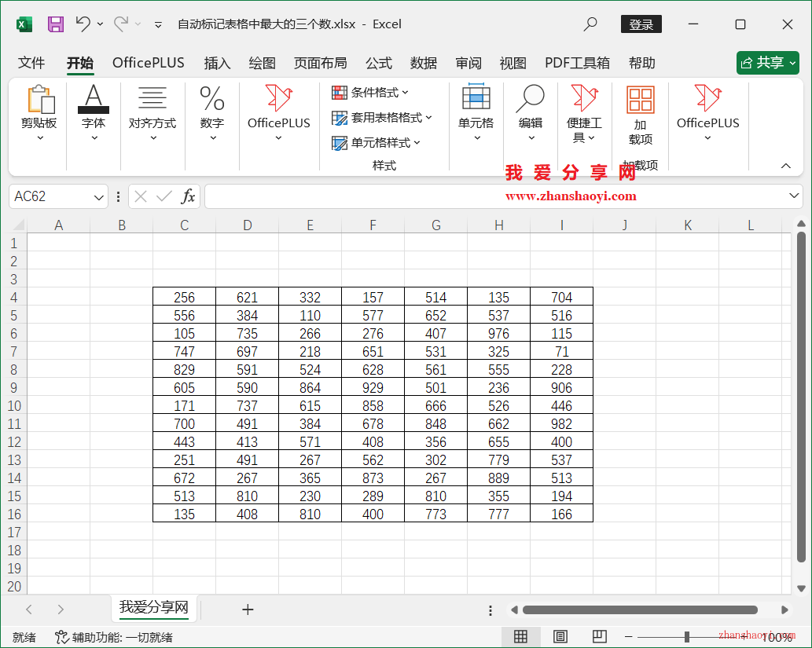This screenshot has height=648, width=812.
Task: Switch to the 视图 tab
Action: pyautogui.click(x=513, y=63)
